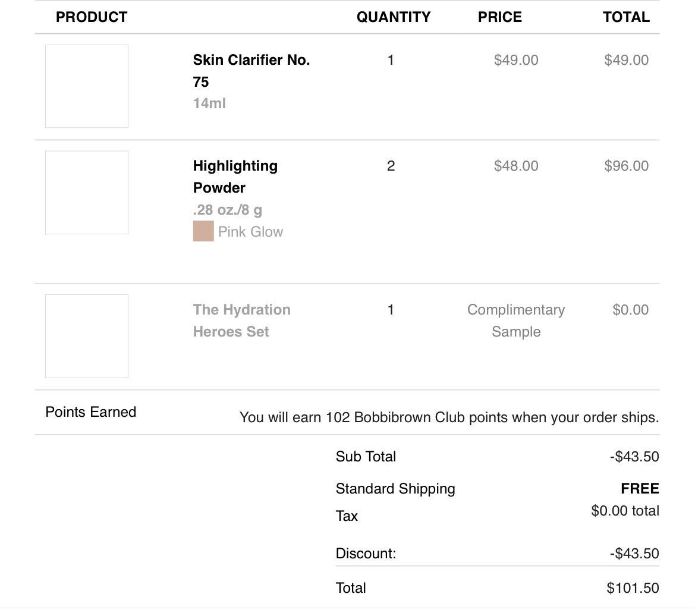This screenshot has height=616, width=695.
Task: Click The Hydration Heroes Set name
Action: (241, 320)
